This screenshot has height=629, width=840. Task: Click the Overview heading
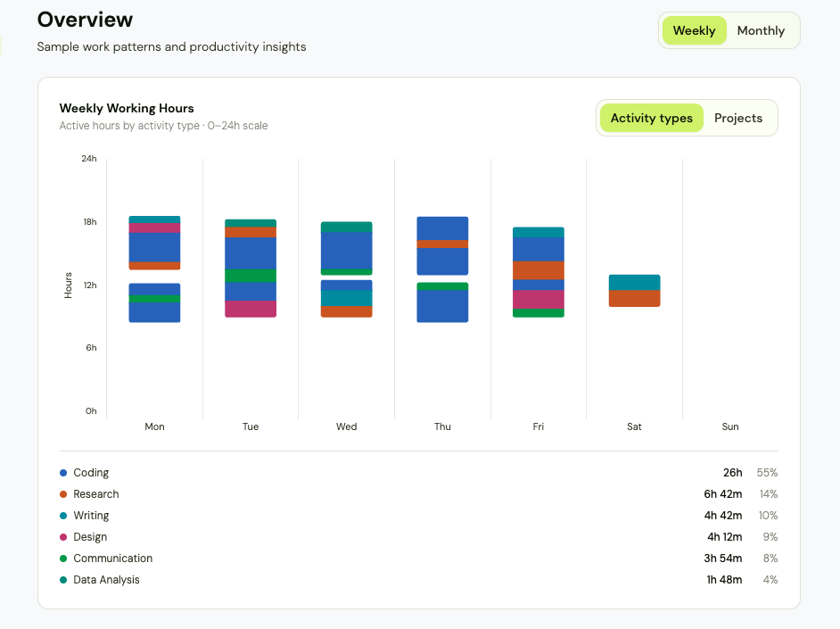coord(85,20)
